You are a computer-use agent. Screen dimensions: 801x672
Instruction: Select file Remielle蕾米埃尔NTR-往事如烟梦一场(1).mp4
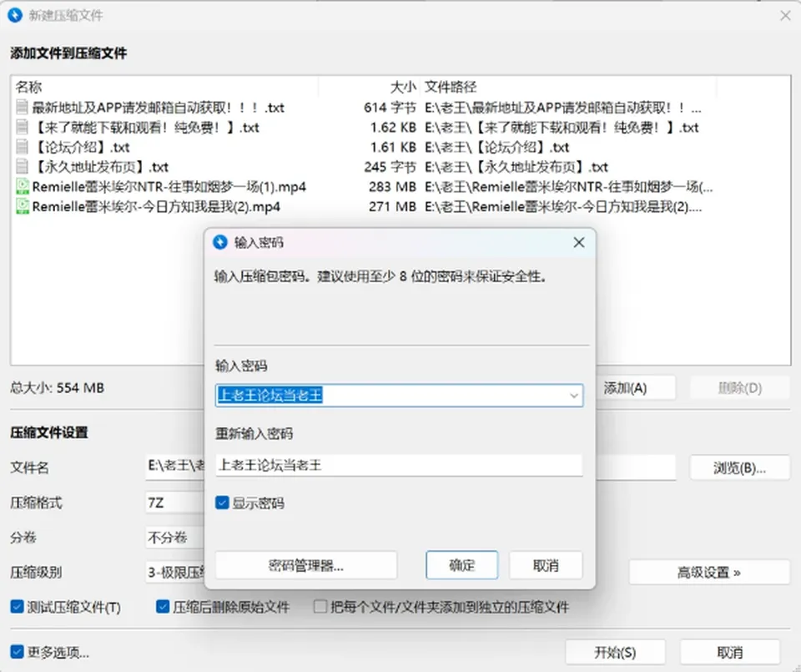169,186
